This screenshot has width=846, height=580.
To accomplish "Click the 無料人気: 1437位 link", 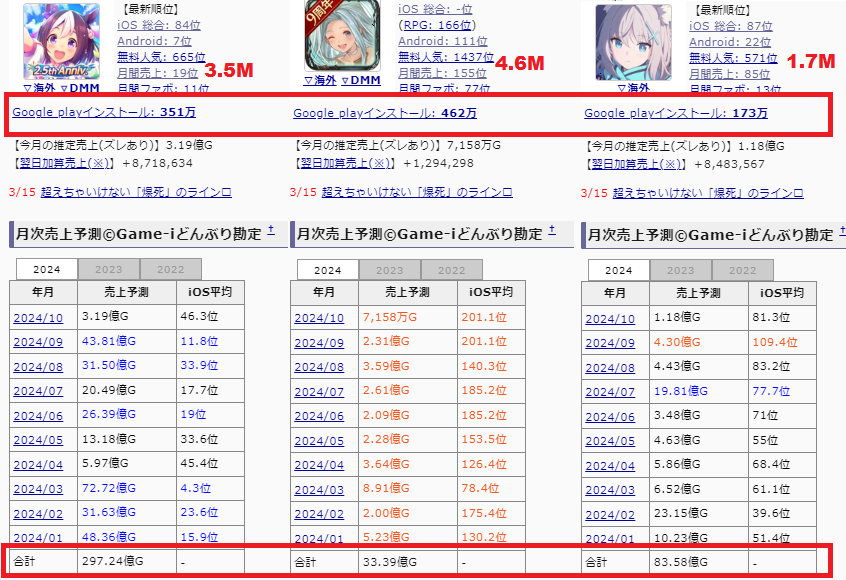I will 446,57.
